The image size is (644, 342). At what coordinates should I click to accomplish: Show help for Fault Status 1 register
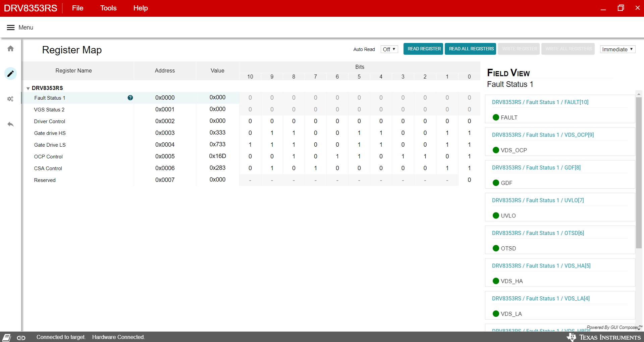130,98
